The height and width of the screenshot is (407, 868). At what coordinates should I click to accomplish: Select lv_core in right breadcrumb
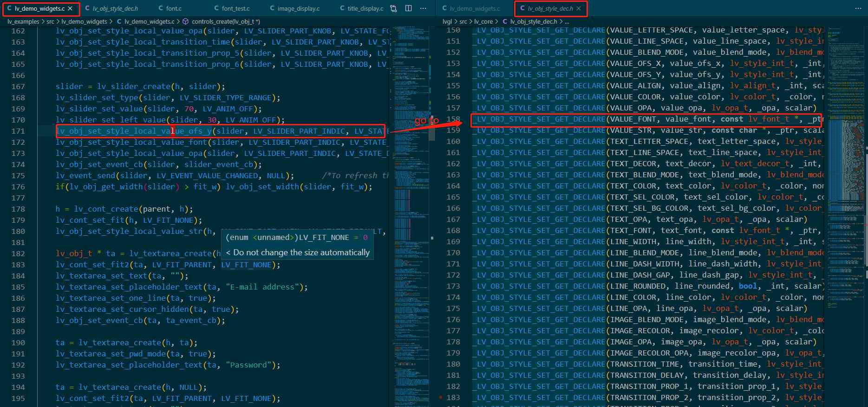(483, 21)
